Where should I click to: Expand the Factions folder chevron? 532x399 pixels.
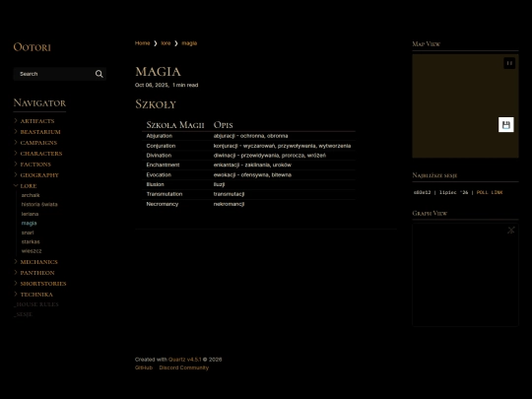pyautogui.click(x=16, y=165)
